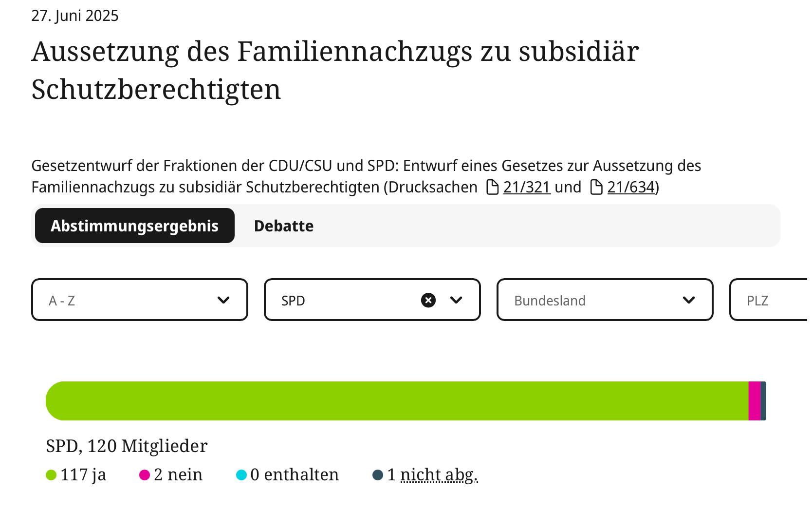Click the chevron in the SPD dropdown
812x512 pixels.
point(456,300)
